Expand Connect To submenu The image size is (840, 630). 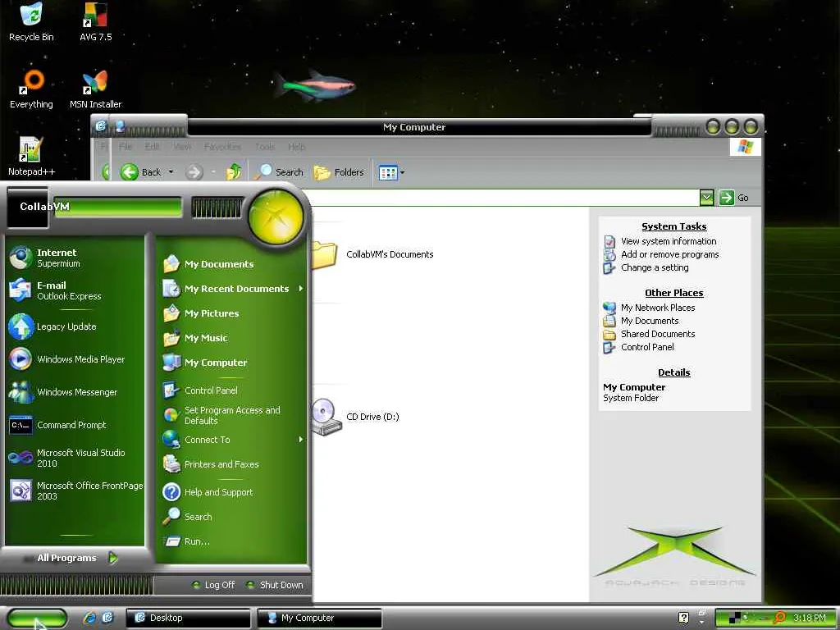tap(232, 440)
